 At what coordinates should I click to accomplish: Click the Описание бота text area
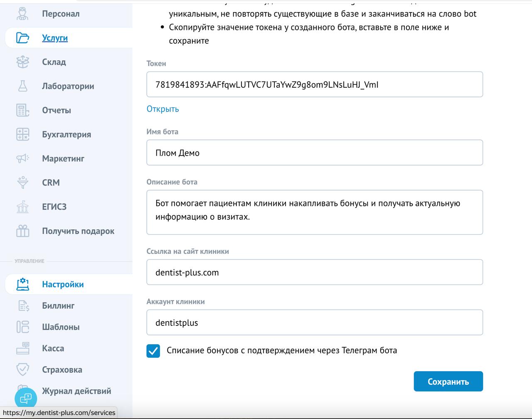pos(315,212)
